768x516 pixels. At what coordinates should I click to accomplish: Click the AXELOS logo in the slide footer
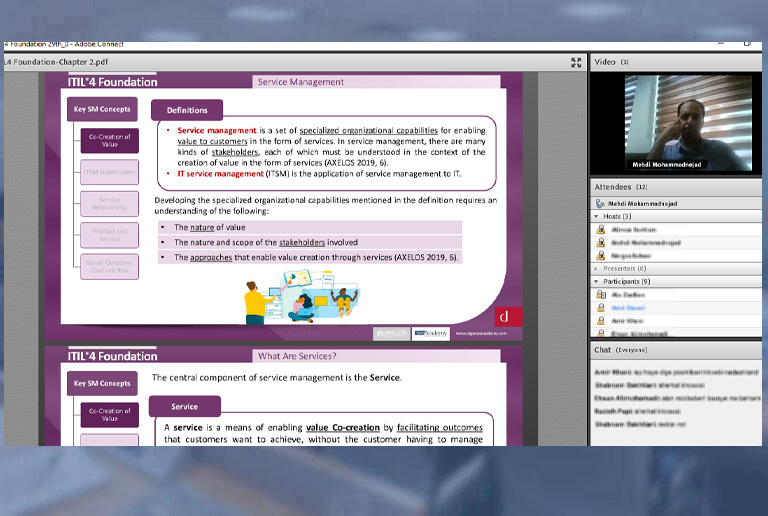(391, 333)
